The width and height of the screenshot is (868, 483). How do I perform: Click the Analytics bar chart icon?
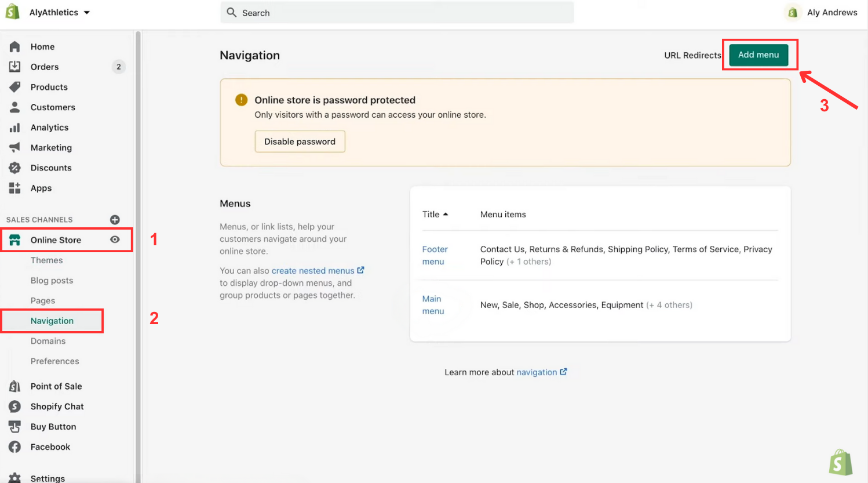click(x=14, y=128)
